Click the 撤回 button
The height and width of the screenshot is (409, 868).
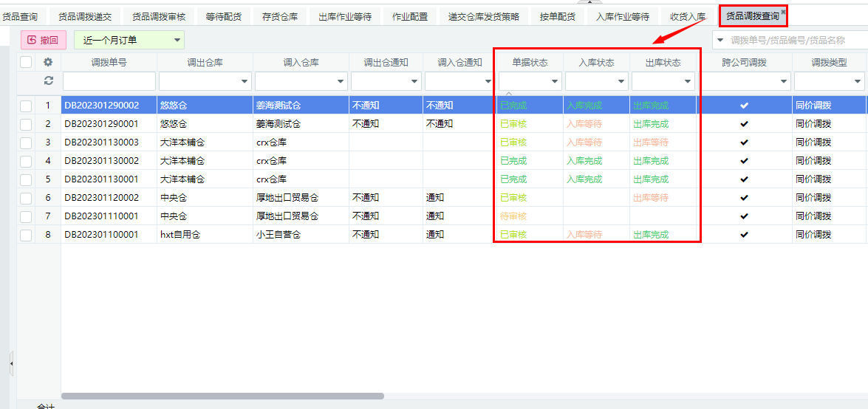pyautogui.click(x=44, y=41)
